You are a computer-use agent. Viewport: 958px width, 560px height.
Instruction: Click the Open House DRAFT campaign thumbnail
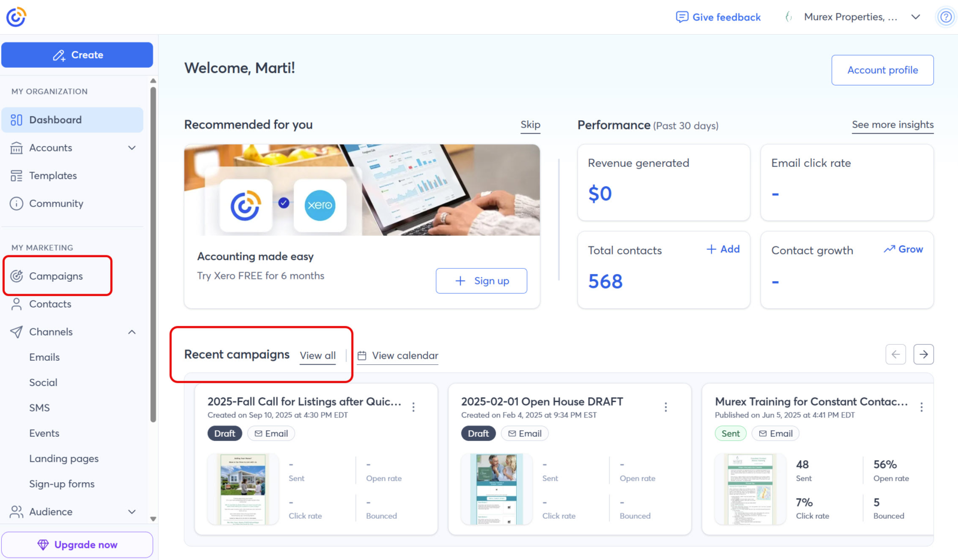point(496,489)
